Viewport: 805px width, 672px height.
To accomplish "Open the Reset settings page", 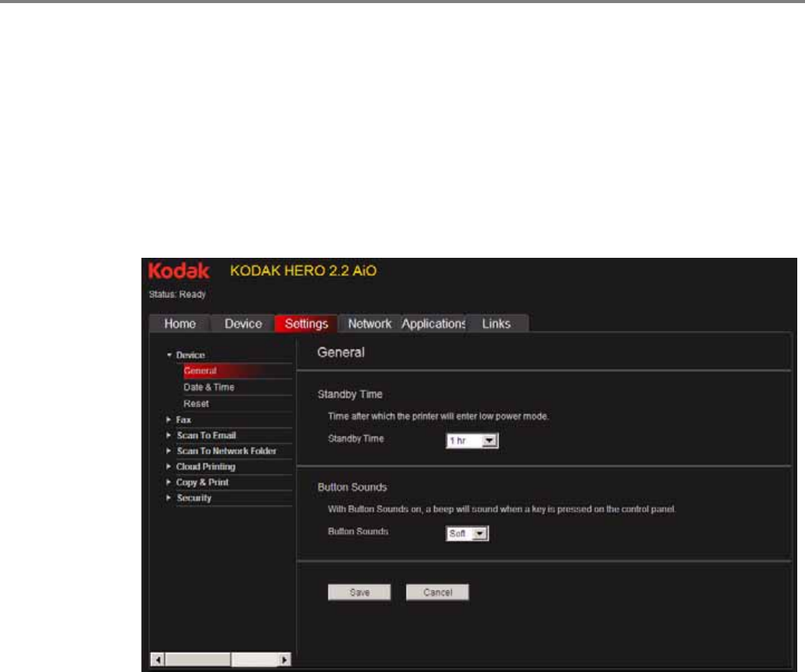I will pyautogui.click(x=196, y=403).
